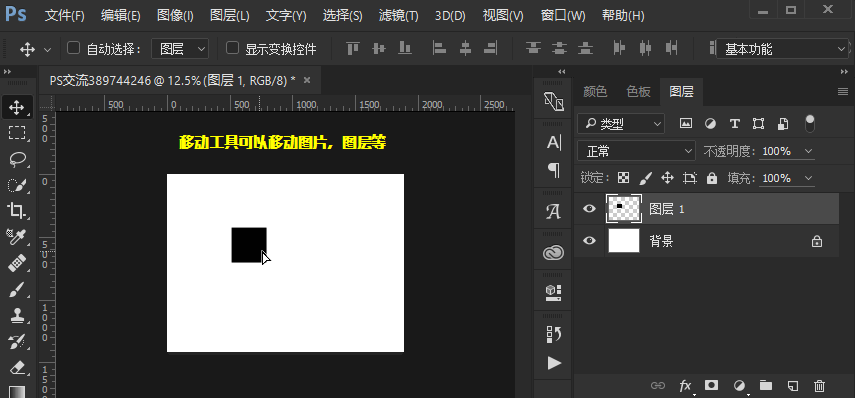Toggle lock transparent pixels
Image resolution: width=855 pixels, height=398 pixels.
pos(623,178)
